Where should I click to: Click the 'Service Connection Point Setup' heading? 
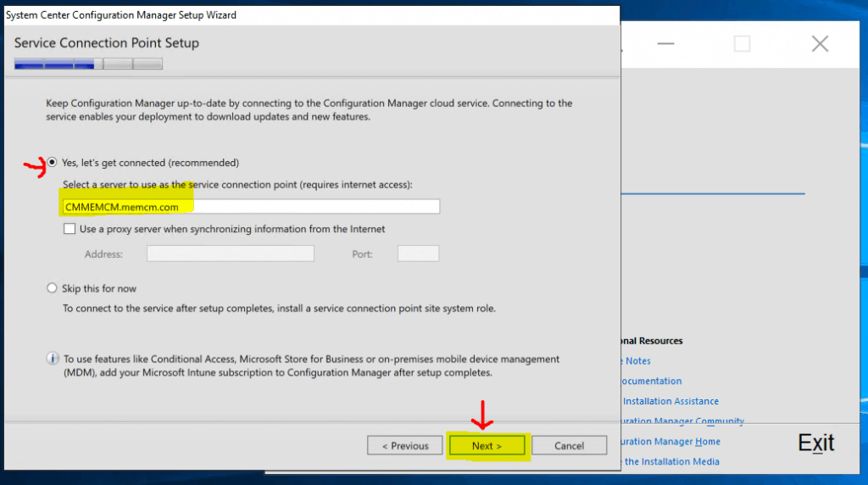click(x=106, y=42)
